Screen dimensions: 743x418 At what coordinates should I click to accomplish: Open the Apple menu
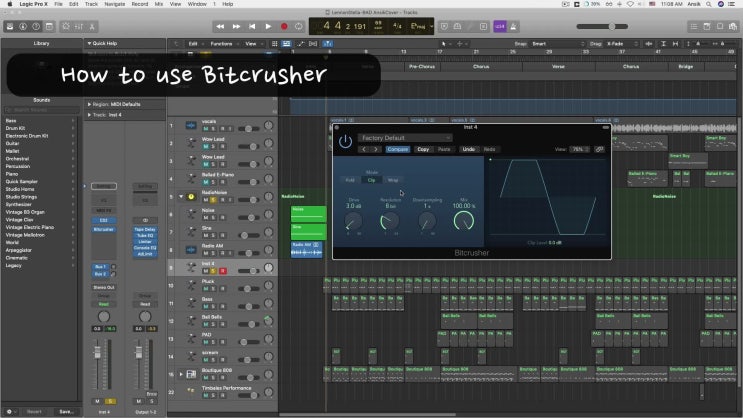[x=9, y=4]
